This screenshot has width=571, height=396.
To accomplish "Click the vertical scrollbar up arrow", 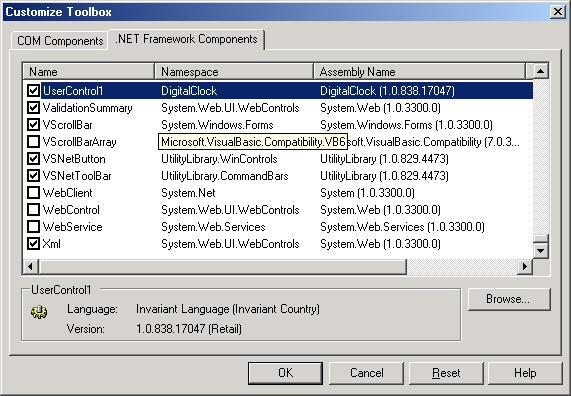I will (x=541, y=71).
